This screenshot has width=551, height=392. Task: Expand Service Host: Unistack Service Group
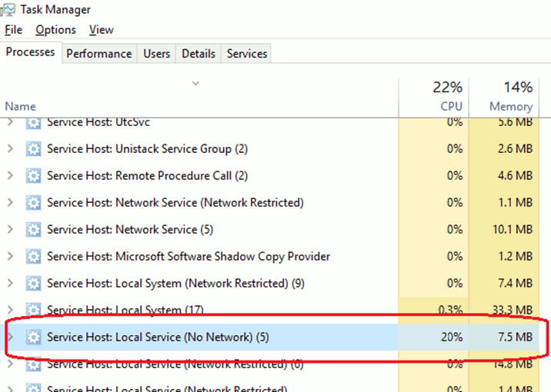coord(10,149)
